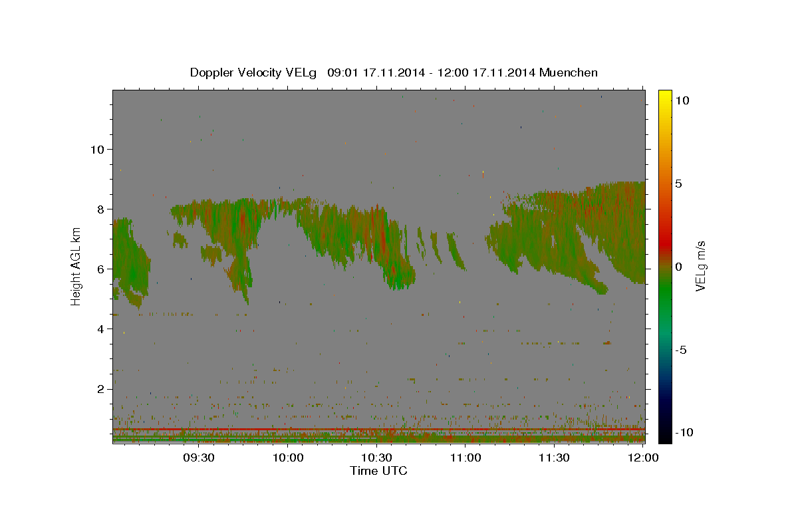Click the colorbar value 0 label

point(678,267)
